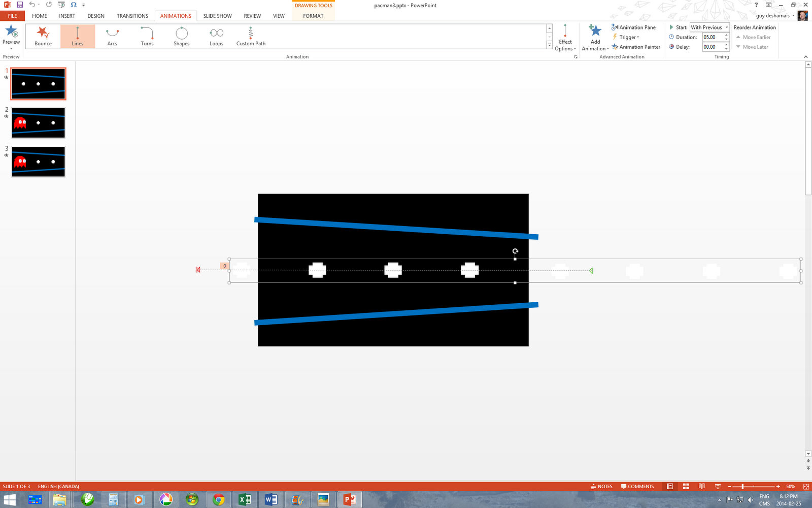Image resolution: width=812 pixels, height=508 pixels.
Task: Toggle the COMMENTS pane
Action: [x=637, y=486]
